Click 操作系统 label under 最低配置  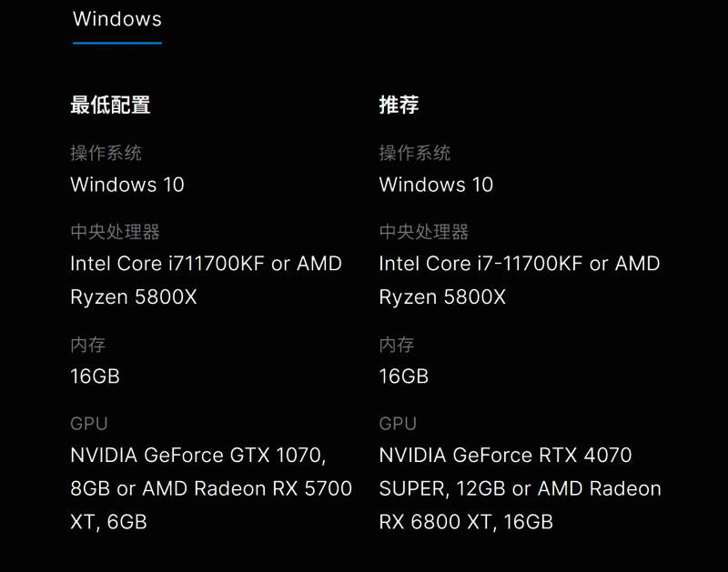click(106, 153)
